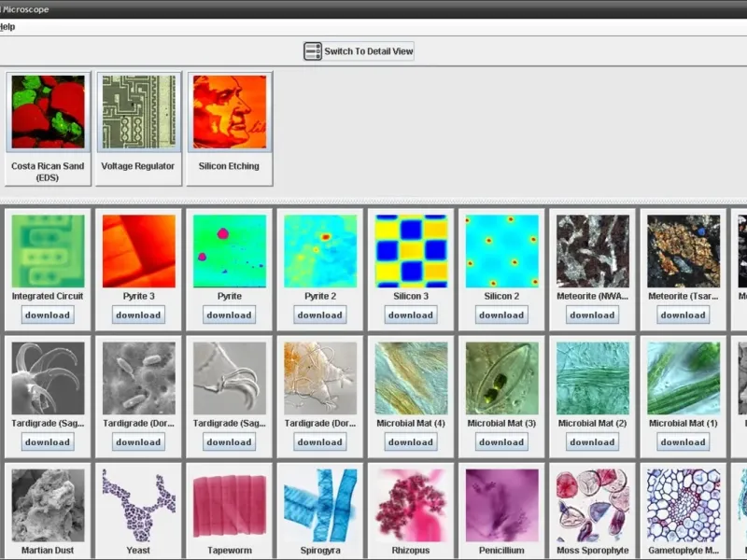Click the Meteorite (Tsar...) thumbnail image
747x560 pixels.
(x=684, y=251)
